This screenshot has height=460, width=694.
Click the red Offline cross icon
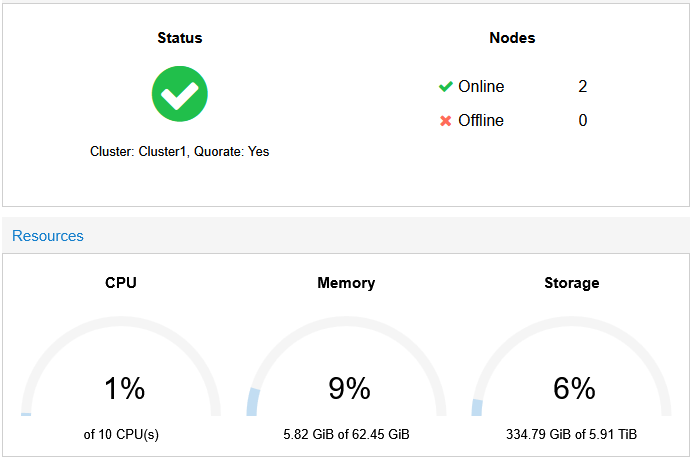446,120
